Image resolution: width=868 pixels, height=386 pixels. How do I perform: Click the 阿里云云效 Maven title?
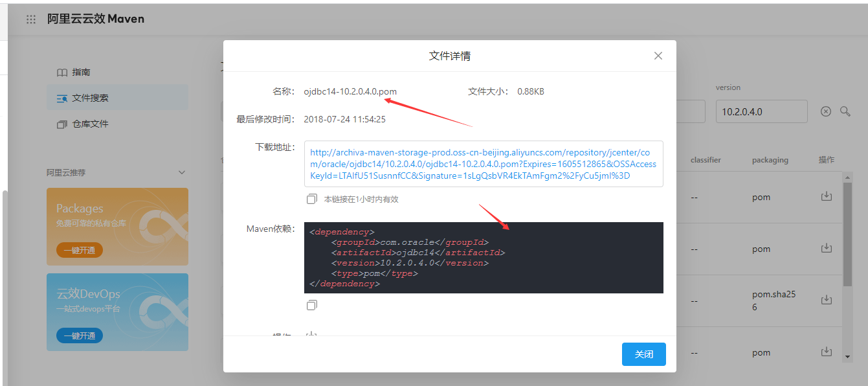pos(96,19)
